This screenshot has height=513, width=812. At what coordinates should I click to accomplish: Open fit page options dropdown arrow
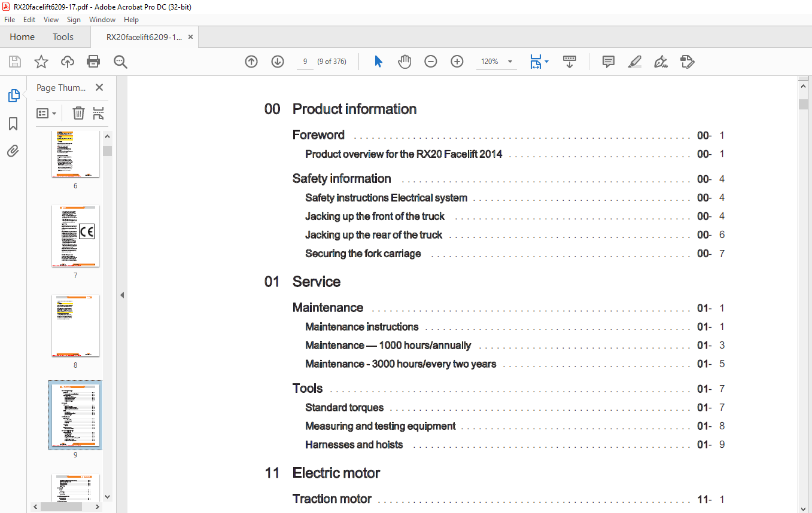pos(547,62)
